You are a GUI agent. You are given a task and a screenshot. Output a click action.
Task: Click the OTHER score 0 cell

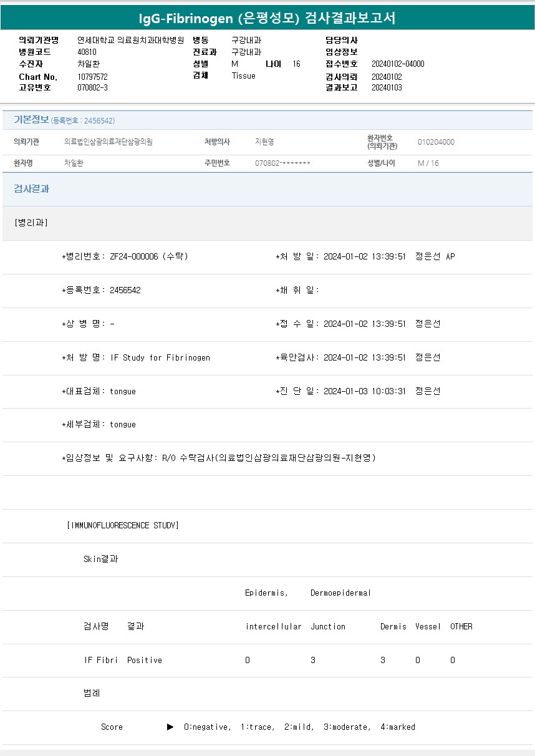pos(453,660)
